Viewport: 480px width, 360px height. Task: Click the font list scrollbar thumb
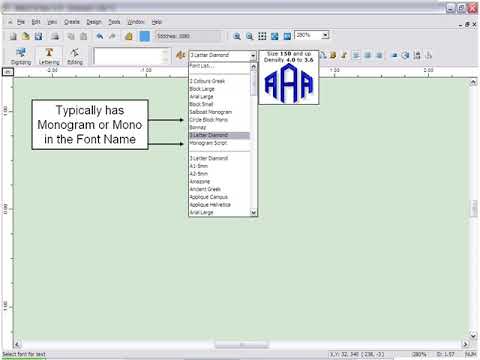pos(253,83)
